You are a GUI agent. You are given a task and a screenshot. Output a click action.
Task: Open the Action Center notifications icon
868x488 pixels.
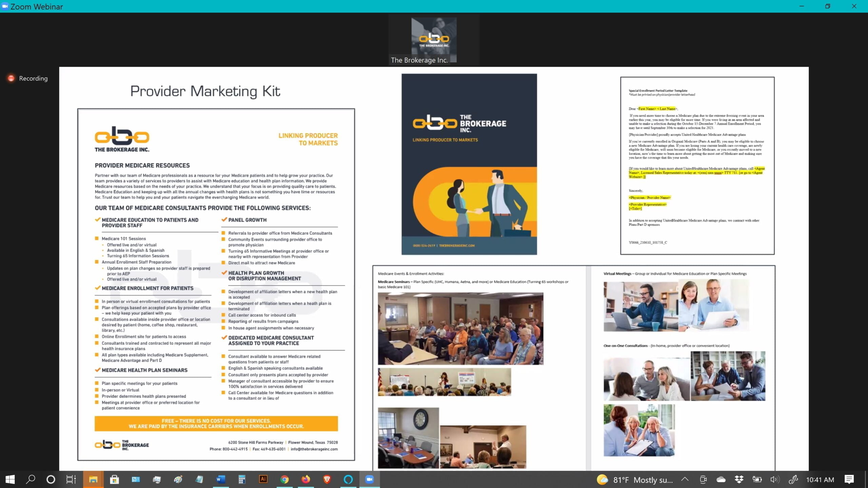coord(849,479)
